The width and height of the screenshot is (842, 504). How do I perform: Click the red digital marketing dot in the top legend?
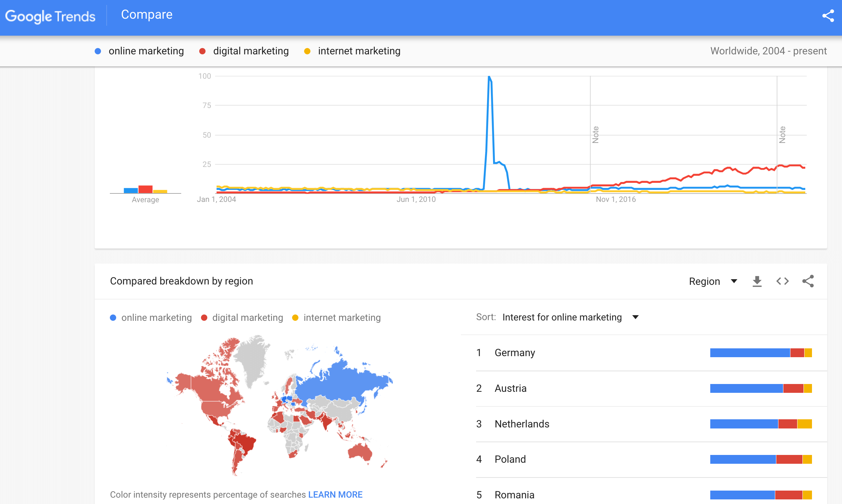point(202,51)
